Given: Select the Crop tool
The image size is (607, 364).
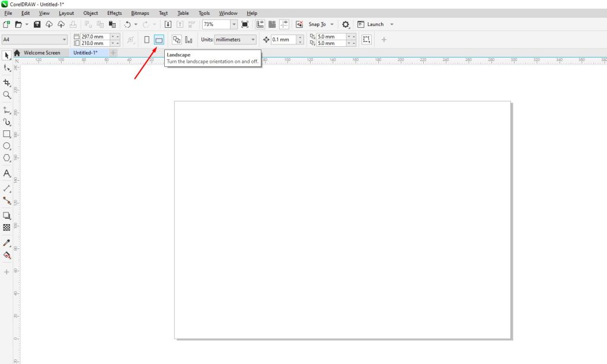Looking at the screenshot, I should point(7,82).
